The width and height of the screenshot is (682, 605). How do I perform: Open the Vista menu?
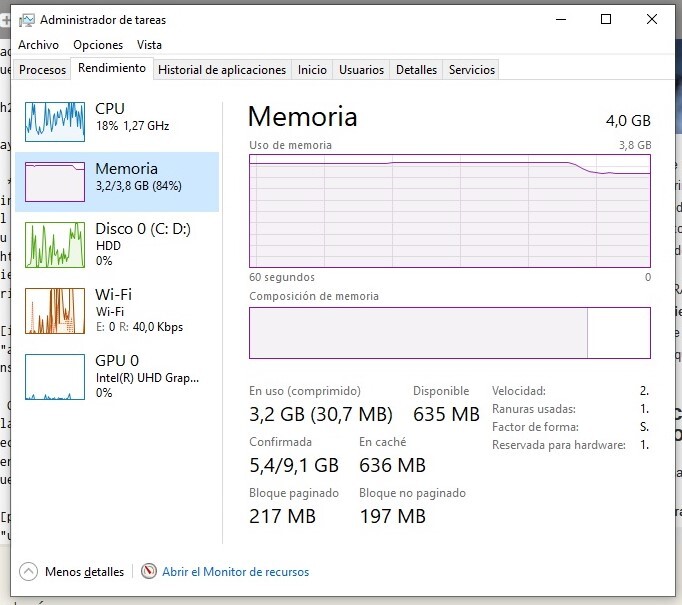click(x=149, y=45)
